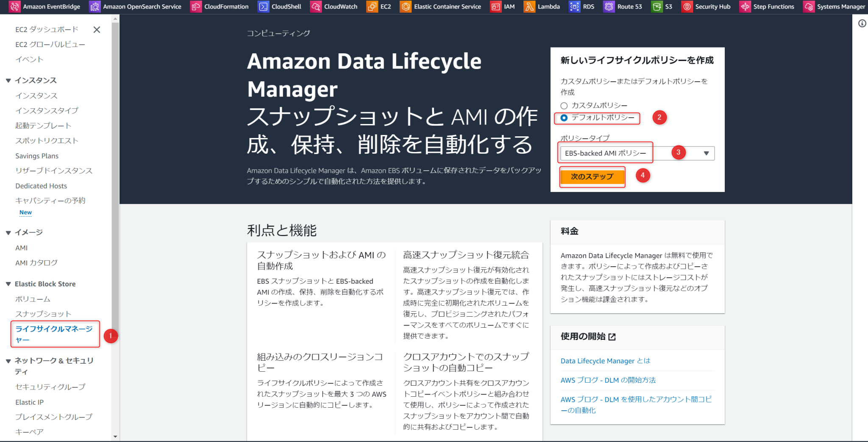Click the 次のステップ button
Image resolution: width=868 pixels, height=442 pixels.
[x=592, y=177]
